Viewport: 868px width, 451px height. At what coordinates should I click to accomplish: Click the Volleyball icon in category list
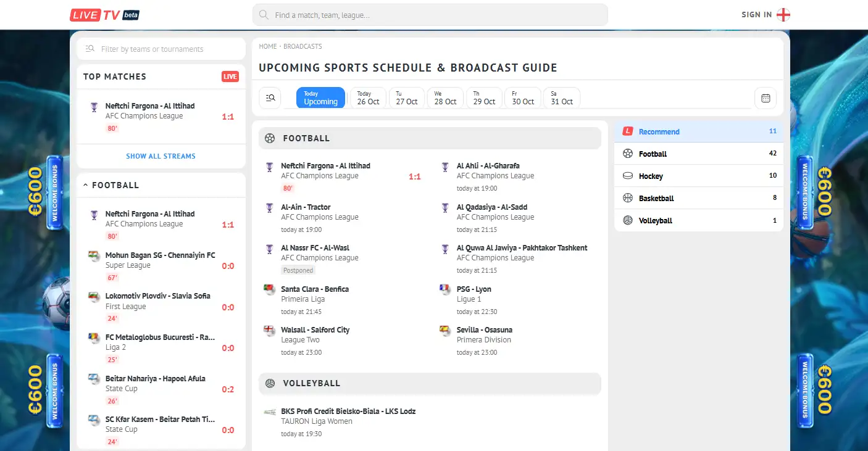point(628,220)
